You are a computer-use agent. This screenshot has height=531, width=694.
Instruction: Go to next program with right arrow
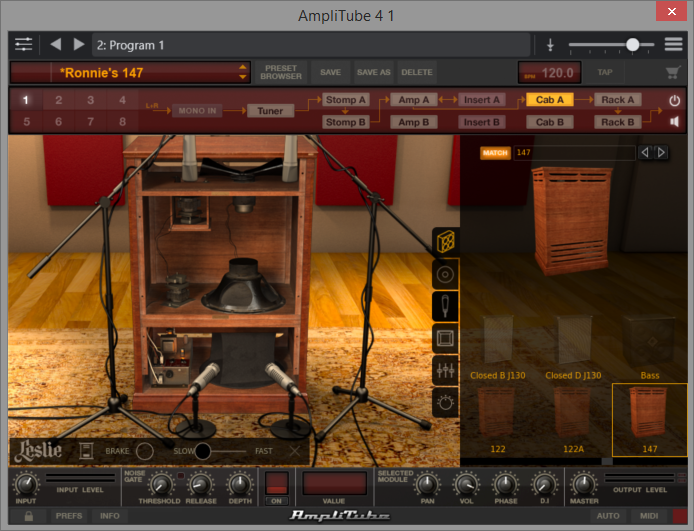79,44
